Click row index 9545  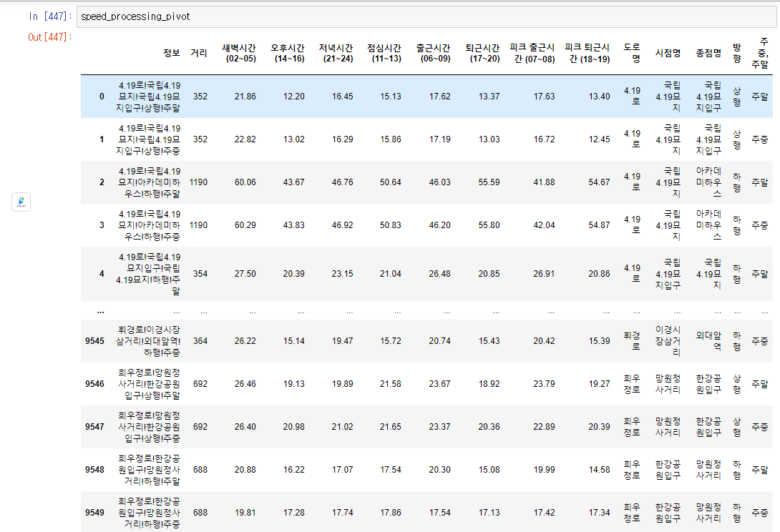pos(95,340)
